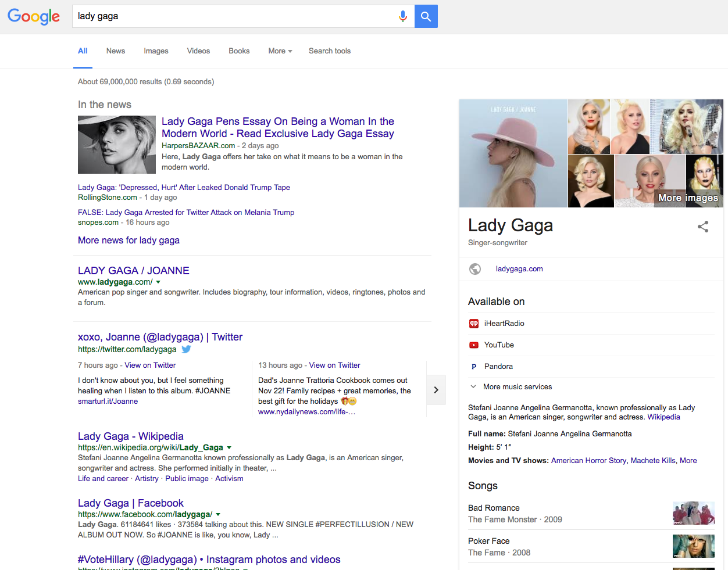Click The Fame Monster · 2009 text
Viewport: 728px width, 570px height.
point(515,520)
